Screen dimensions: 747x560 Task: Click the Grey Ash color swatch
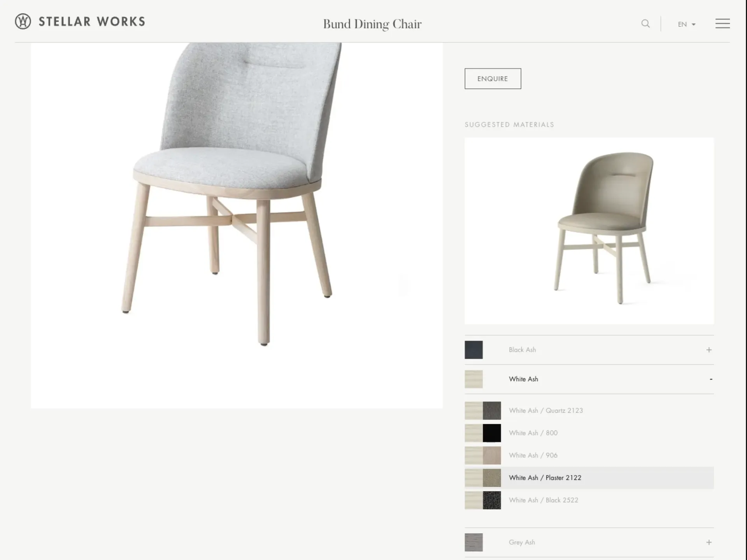click(x=473, y=542)
